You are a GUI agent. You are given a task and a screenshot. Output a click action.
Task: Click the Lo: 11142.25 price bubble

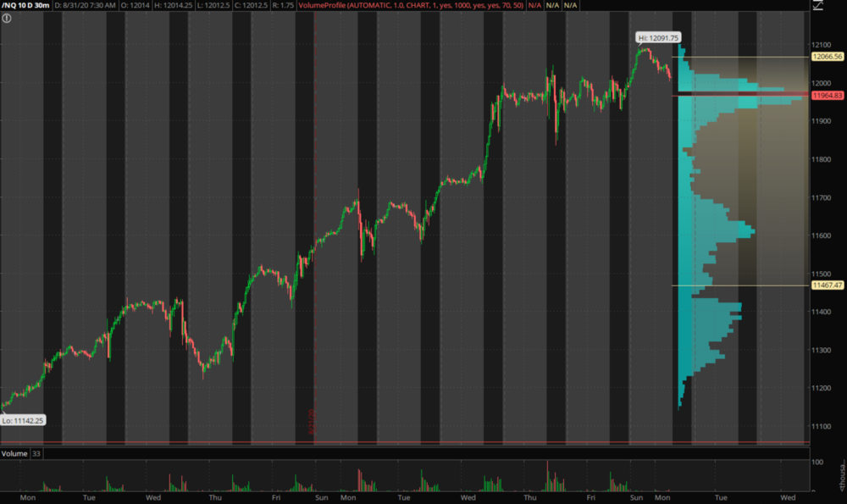(23, 420)
